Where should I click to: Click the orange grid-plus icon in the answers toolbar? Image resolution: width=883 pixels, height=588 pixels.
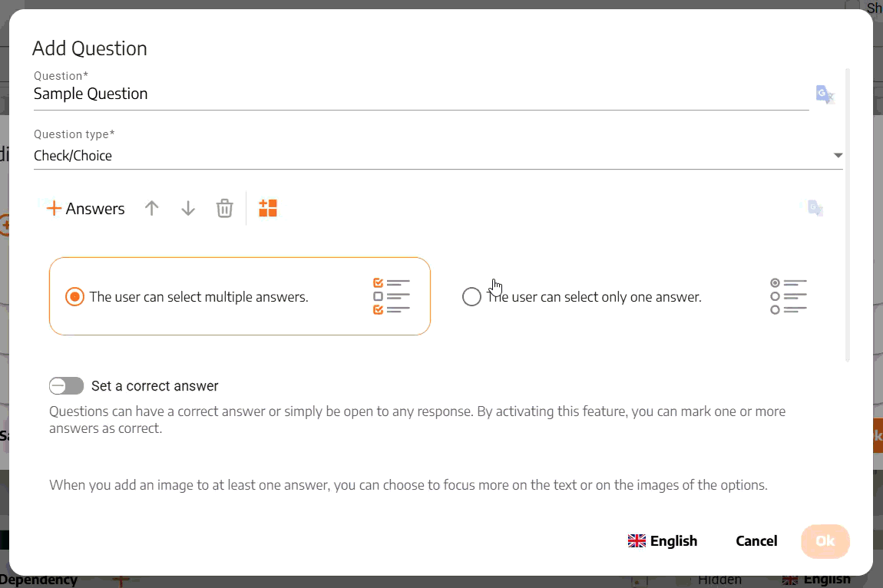(268, 208)
